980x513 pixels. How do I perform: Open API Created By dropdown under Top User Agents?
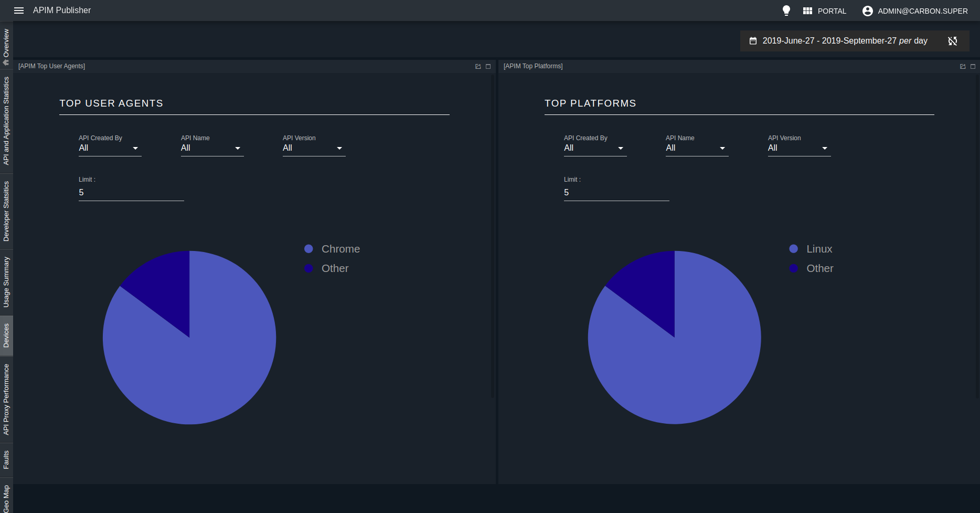(109, 148)
